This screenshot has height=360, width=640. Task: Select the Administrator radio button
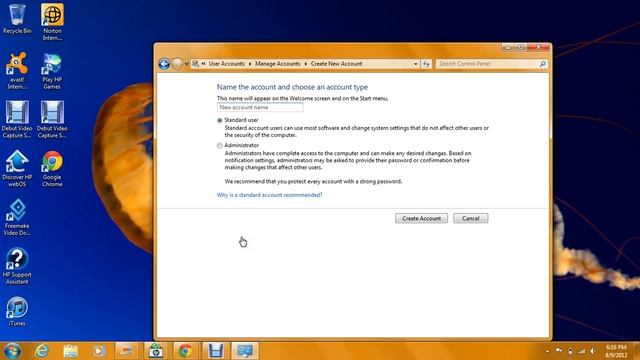[x=220, y=146]
